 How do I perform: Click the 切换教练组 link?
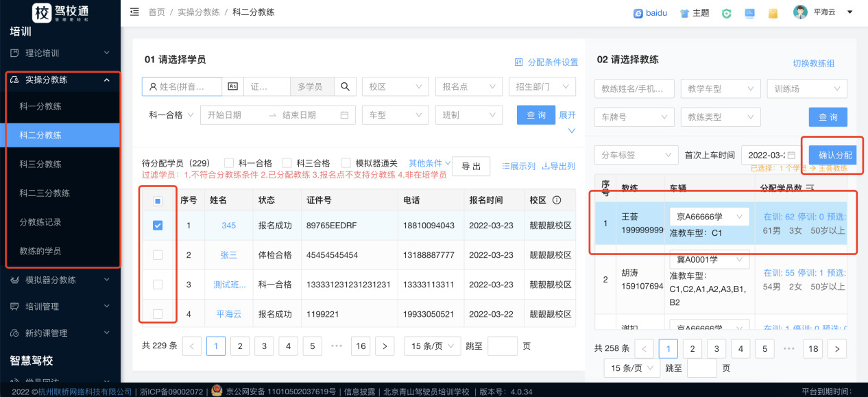point(814,63)
